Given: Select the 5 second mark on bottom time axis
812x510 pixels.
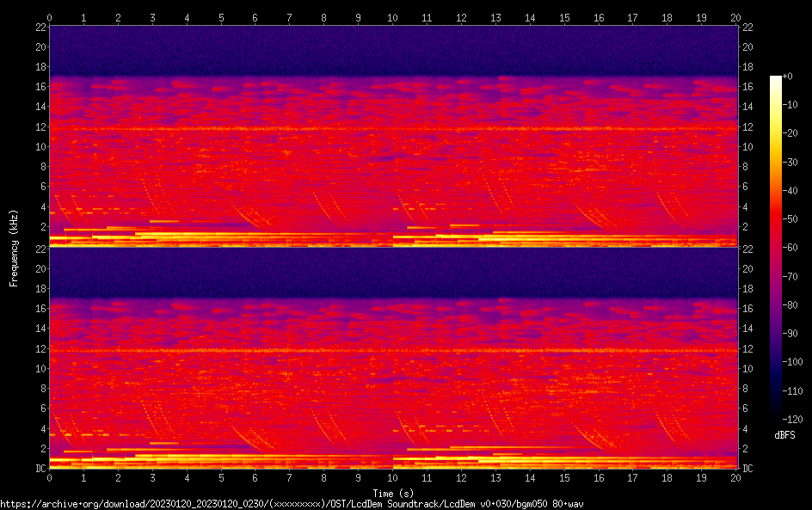Looking at the screenshot, I should tap(221, 477).
